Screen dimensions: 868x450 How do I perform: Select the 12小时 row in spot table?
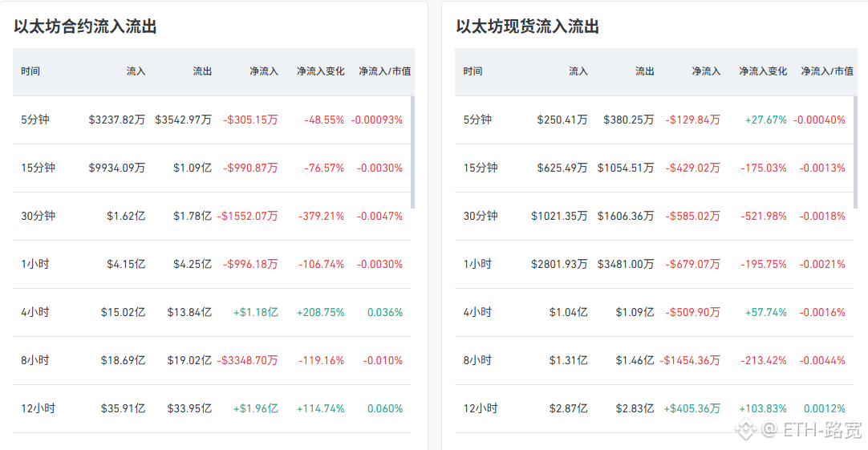tap(654, 409)
